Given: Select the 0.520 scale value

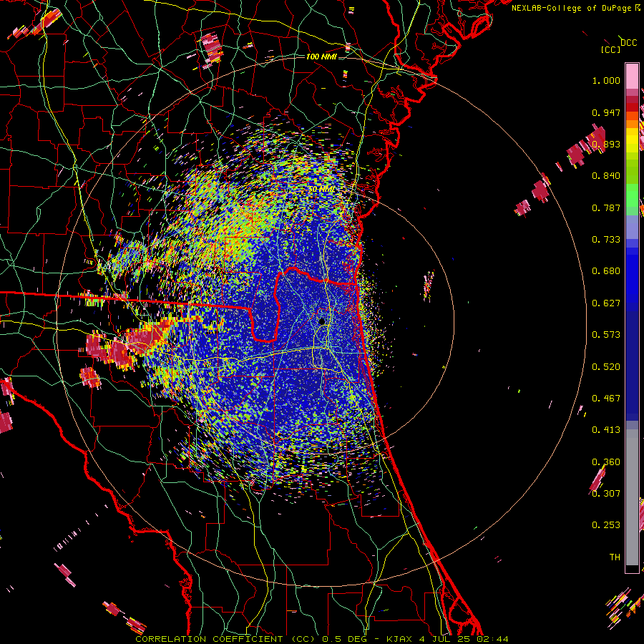Looking at the screenshot, I should (606, 367).
